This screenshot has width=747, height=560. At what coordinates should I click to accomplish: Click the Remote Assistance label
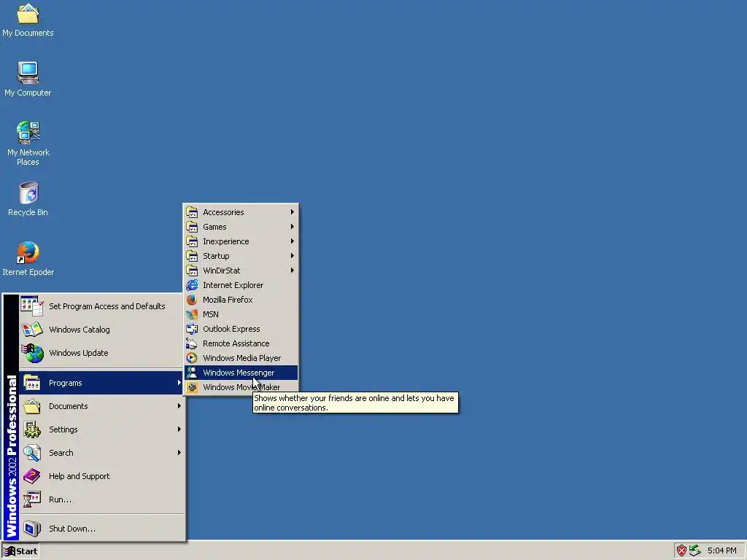pos(236,344)
